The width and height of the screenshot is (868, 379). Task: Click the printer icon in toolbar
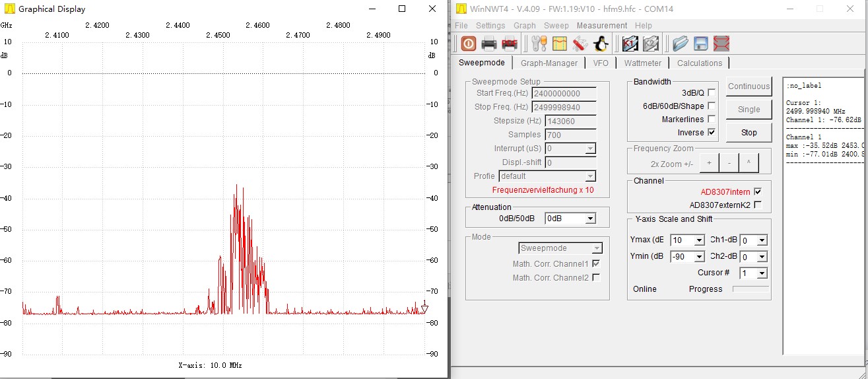tap(489, 44)
